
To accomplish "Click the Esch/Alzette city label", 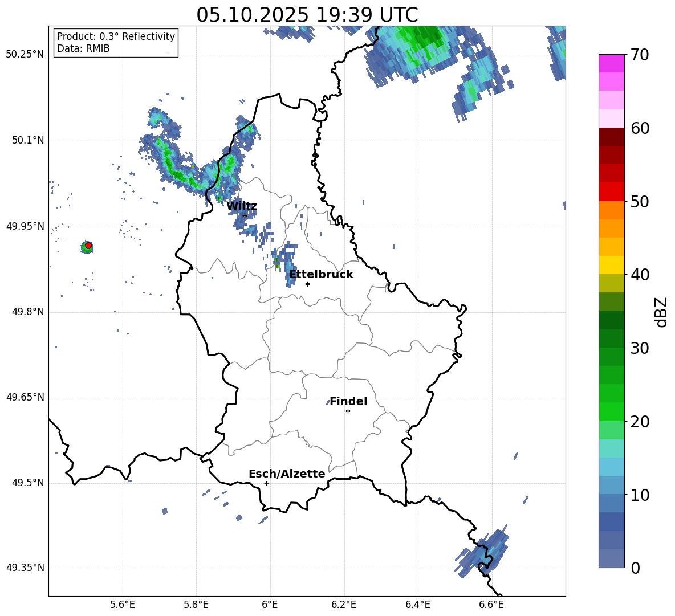I will [287, 474].
